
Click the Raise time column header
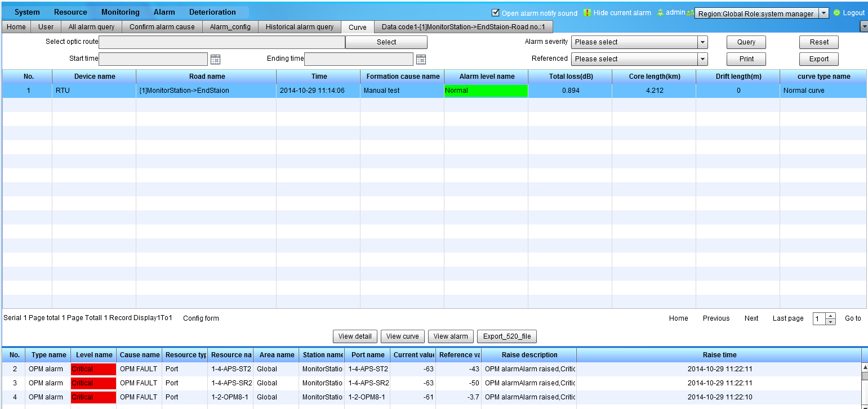(x=719, y=355)
